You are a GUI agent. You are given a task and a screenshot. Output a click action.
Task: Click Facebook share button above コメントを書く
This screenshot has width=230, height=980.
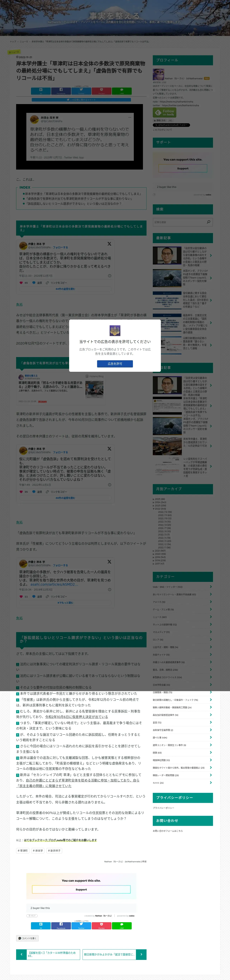pyautogui.click(x=61, y=926)
